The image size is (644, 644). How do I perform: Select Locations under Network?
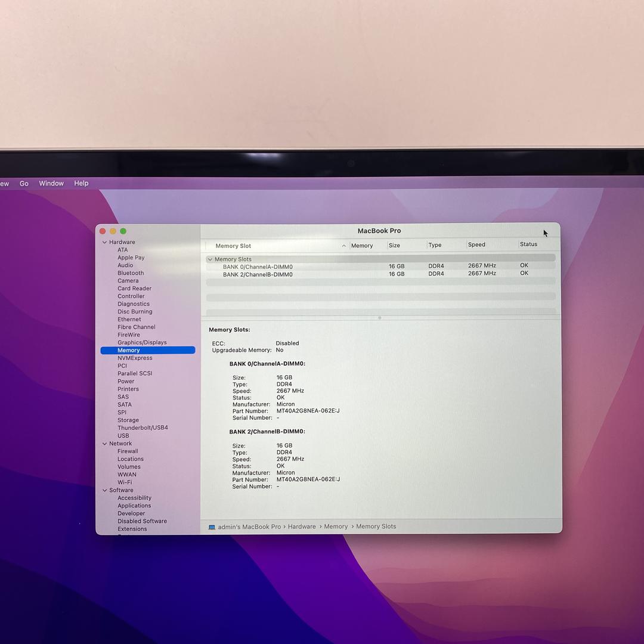131,459
